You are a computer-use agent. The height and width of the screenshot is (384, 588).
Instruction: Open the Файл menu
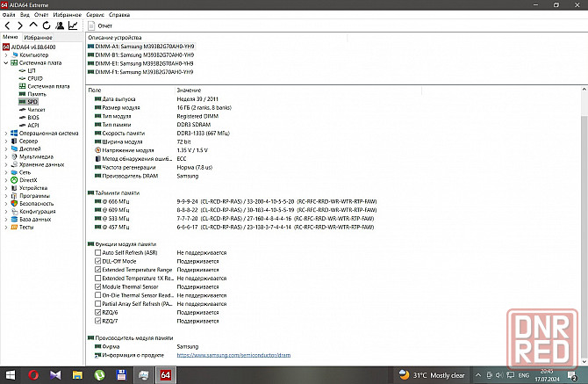(9, 15)
